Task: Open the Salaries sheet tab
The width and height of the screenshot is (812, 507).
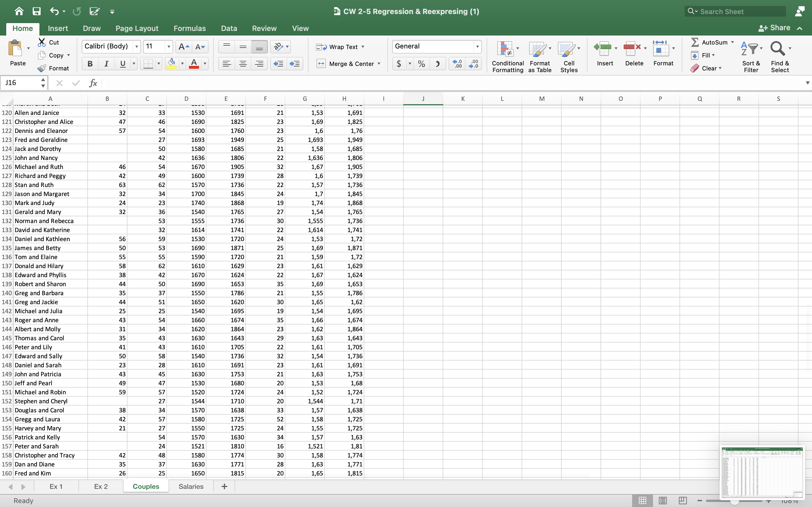Action: coord(191,486)
